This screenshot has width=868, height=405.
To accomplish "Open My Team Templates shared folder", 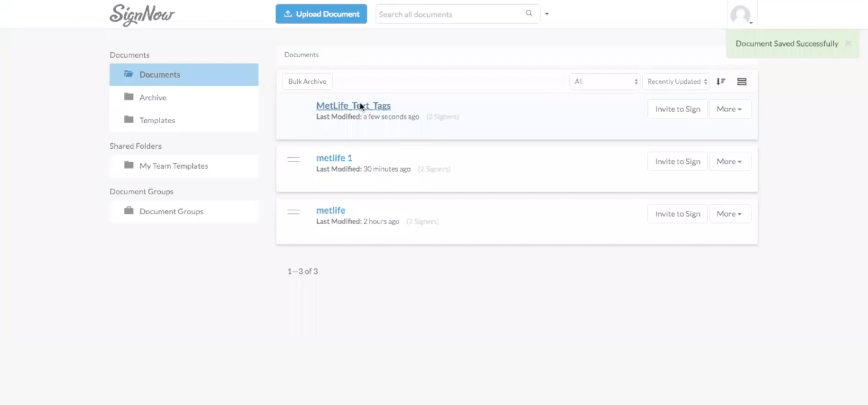I will tap(173, 166).
